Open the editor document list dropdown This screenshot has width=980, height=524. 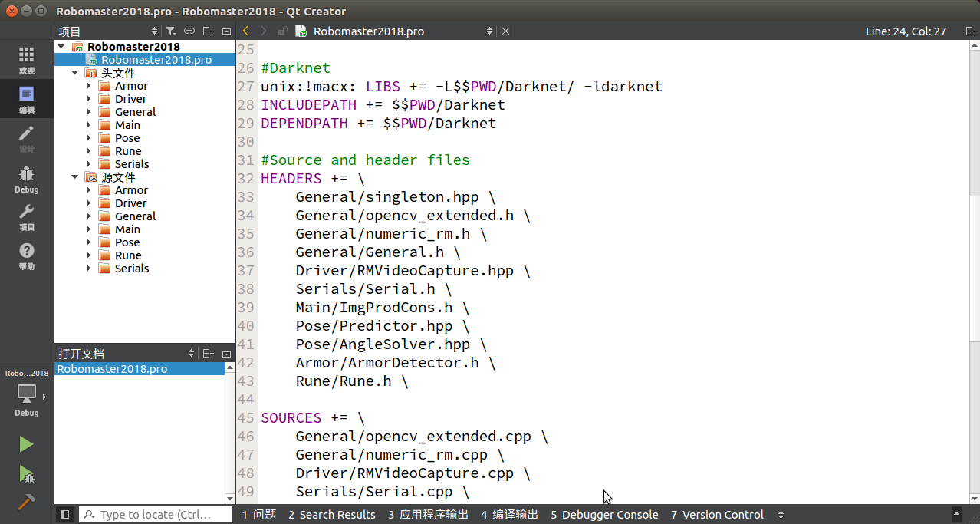[490, 31]
